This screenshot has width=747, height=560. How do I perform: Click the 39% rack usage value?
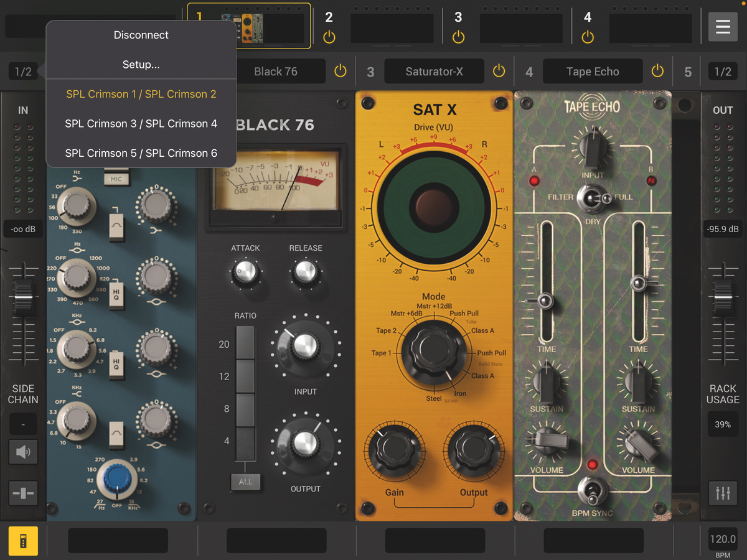[723, 424]
